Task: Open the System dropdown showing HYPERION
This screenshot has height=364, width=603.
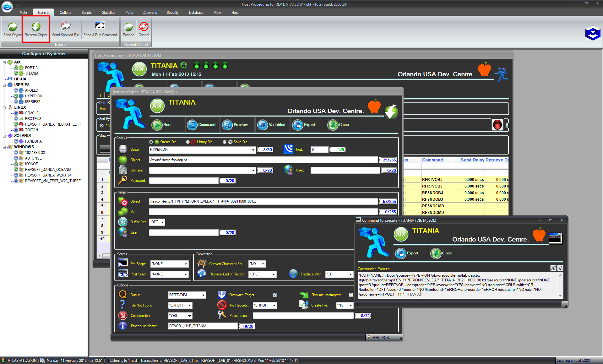Action: (x=253, y=150)
